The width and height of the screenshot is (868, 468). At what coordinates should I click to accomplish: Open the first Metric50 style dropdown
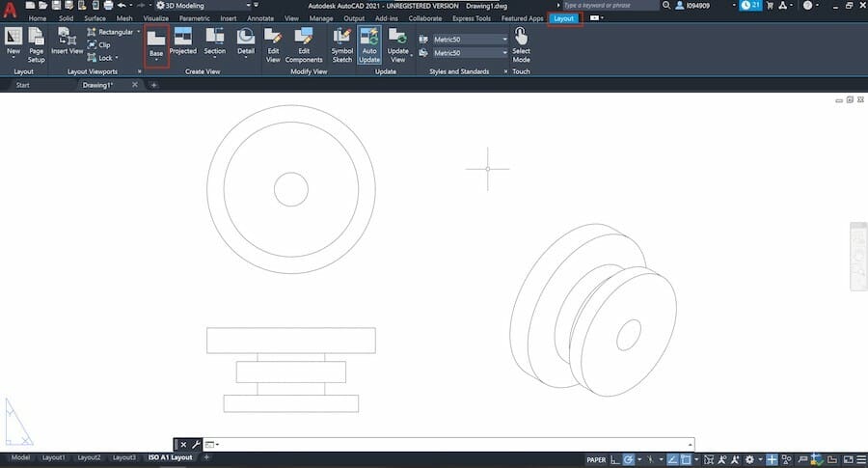[x=470, y=40]
